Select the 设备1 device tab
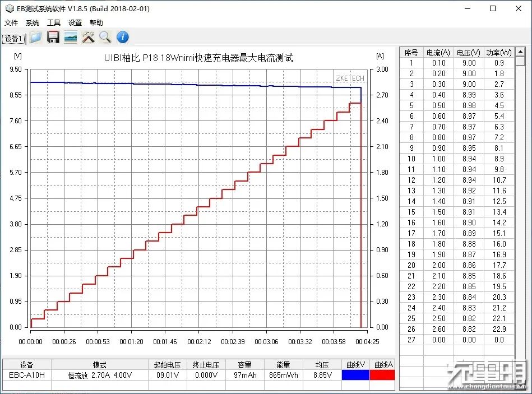Screen dimensions: 532x394 [14, 39]
